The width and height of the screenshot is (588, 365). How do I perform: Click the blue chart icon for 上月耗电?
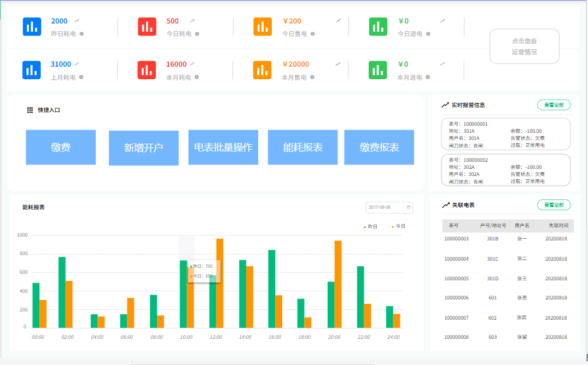point(32,70)
